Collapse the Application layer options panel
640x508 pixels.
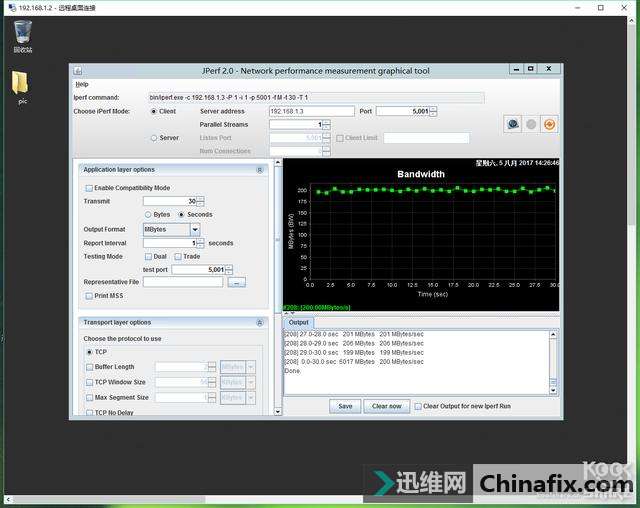260,170
